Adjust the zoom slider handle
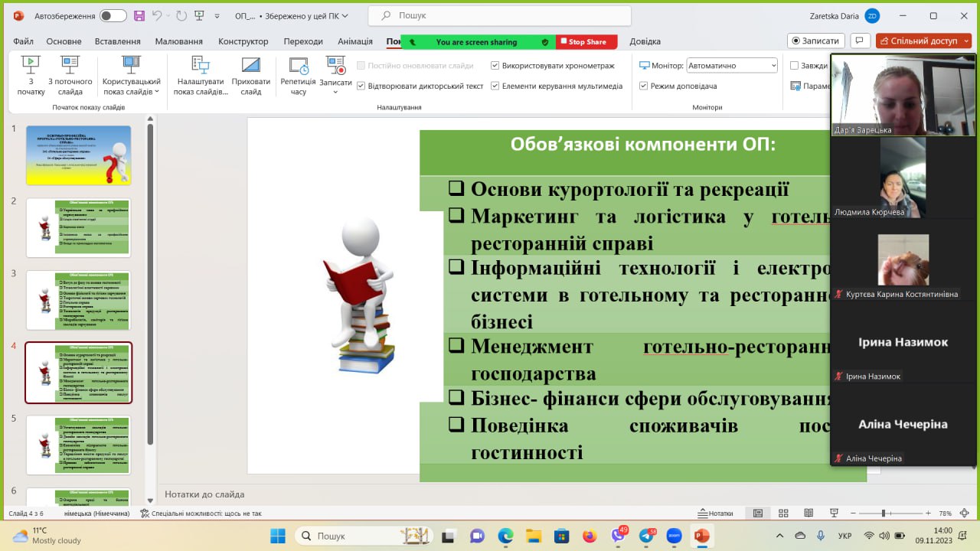The image size is (980, 551). [883, 514]
